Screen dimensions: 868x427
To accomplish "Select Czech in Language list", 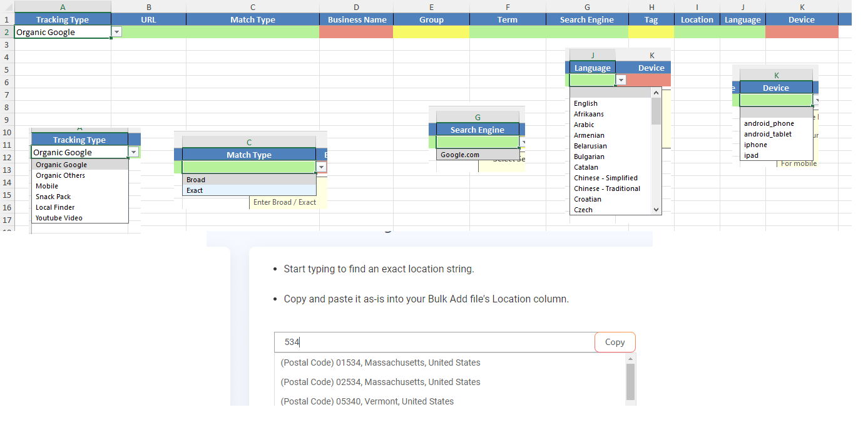I will coord(611,210).
